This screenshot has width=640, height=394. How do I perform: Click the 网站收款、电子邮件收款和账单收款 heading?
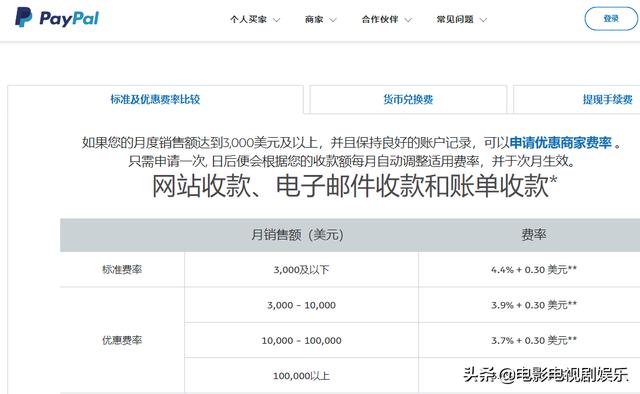[x=354, y=186]
